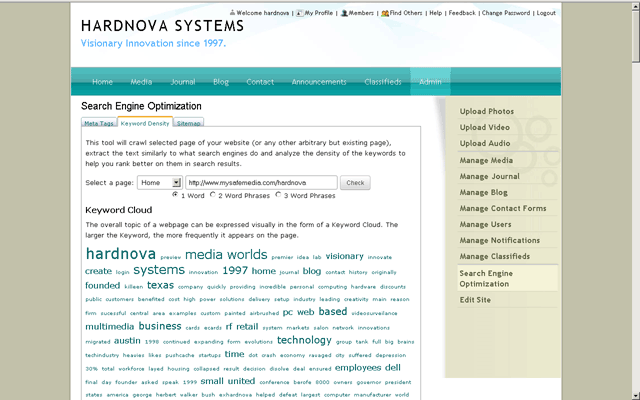Click the Welcome hardnova user icon

point(232,14)
